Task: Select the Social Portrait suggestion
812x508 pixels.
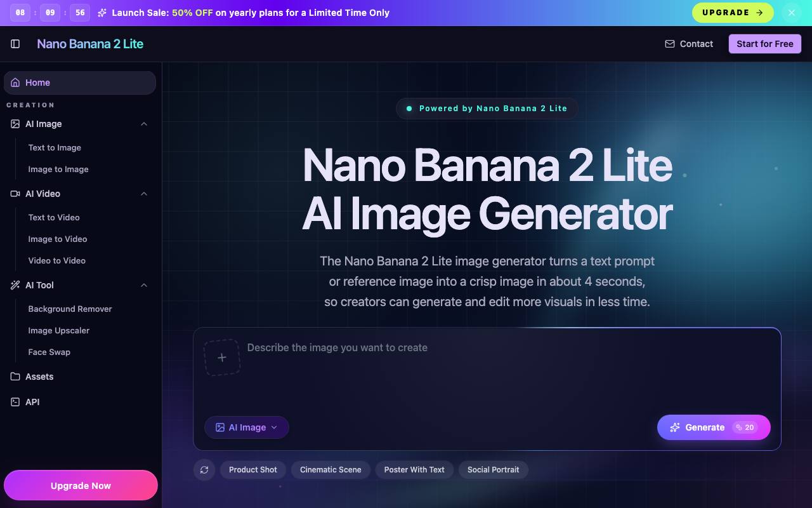Action: 494,470
